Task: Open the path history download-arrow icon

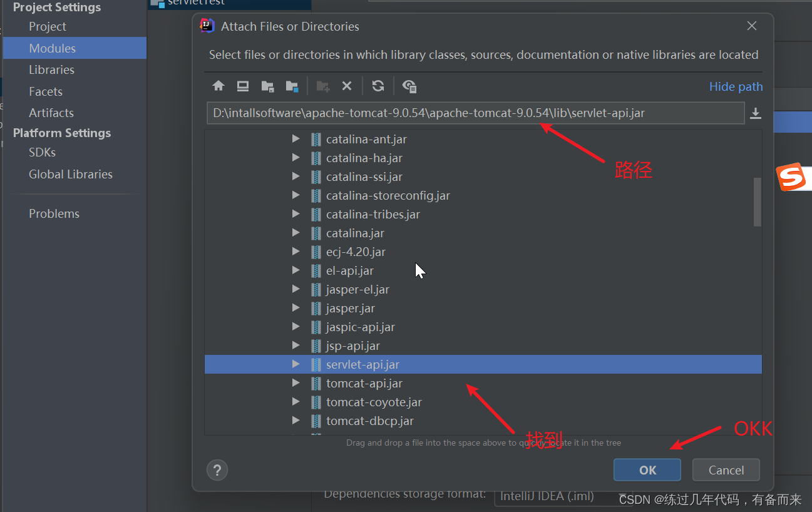Action: click(x=756, y=113)
